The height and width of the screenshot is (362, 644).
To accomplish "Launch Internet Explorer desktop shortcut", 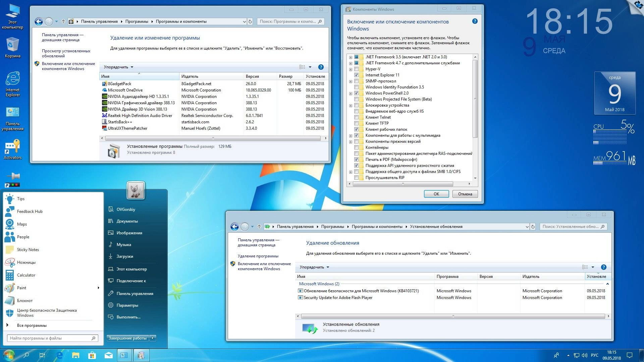I will pos(12,84).
